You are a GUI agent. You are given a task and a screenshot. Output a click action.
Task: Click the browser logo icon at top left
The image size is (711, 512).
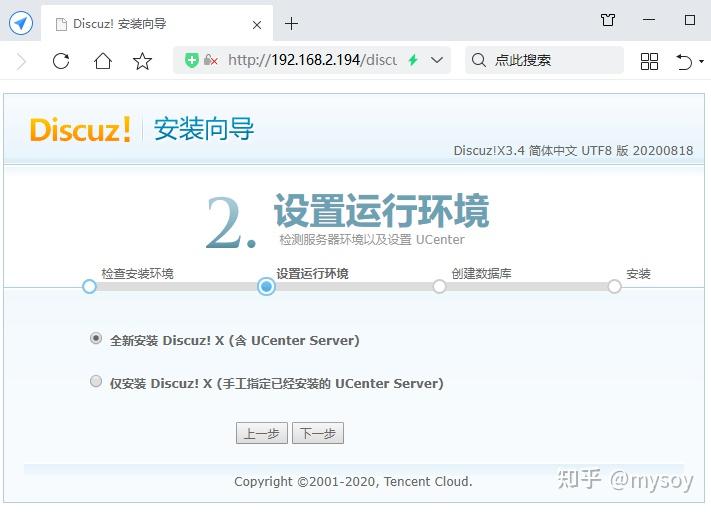click(21, 23)
